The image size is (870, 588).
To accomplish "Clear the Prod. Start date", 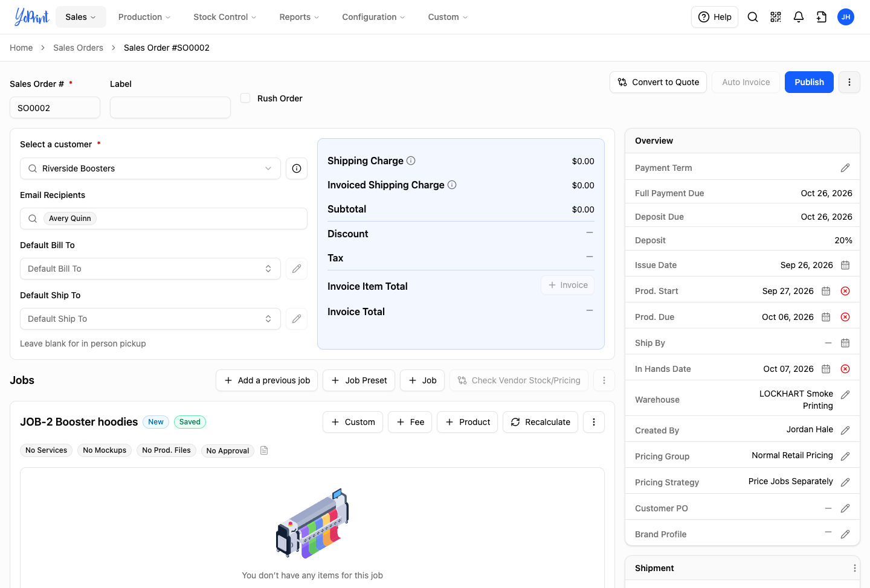I will pyautogui.click(x=845, y=291).
